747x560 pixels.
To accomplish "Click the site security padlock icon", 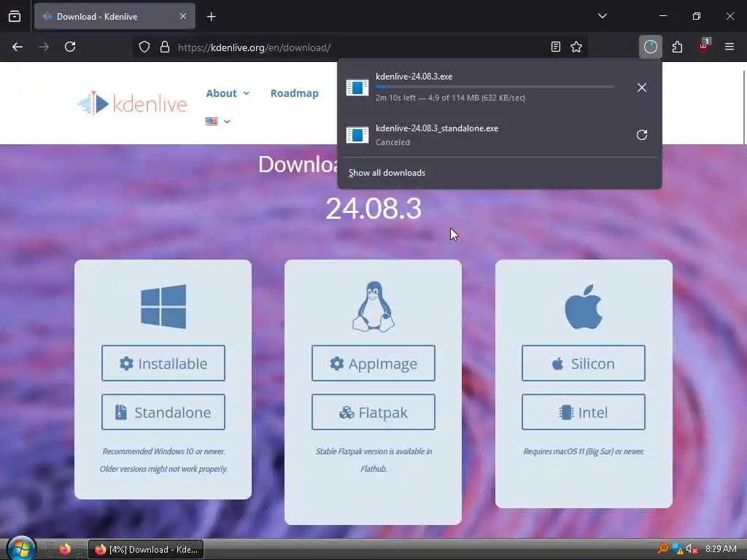I will point(165,47).
